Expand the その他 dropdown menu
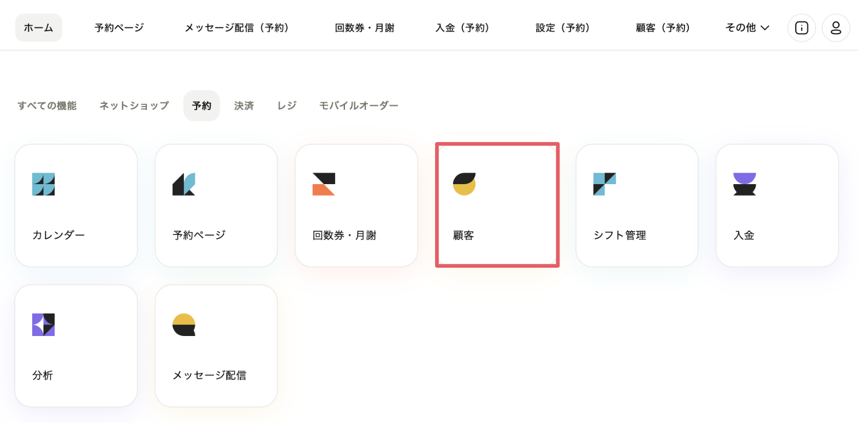The width and height of the screenshot is (868, 436). click(747, 28)
